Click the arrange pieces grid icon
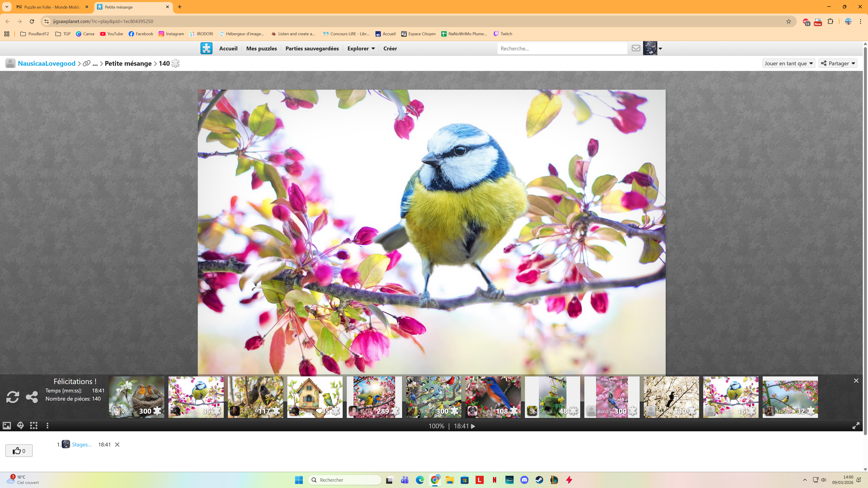 click(x=34, y=426)
